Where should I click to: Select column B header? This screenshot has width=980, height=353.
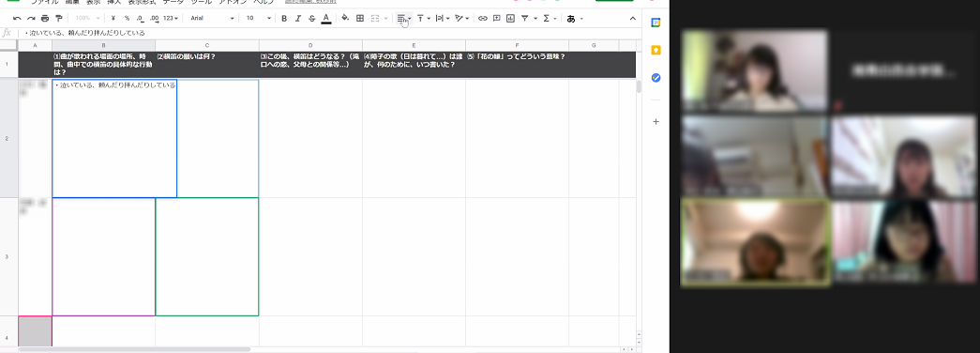104,46
